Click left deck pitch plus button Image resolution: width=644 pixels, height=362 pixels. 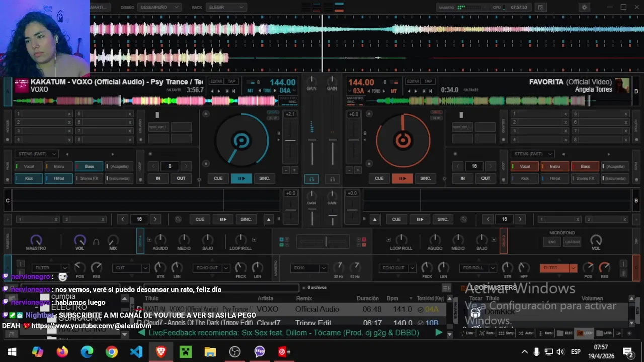(x=294, y=170)
